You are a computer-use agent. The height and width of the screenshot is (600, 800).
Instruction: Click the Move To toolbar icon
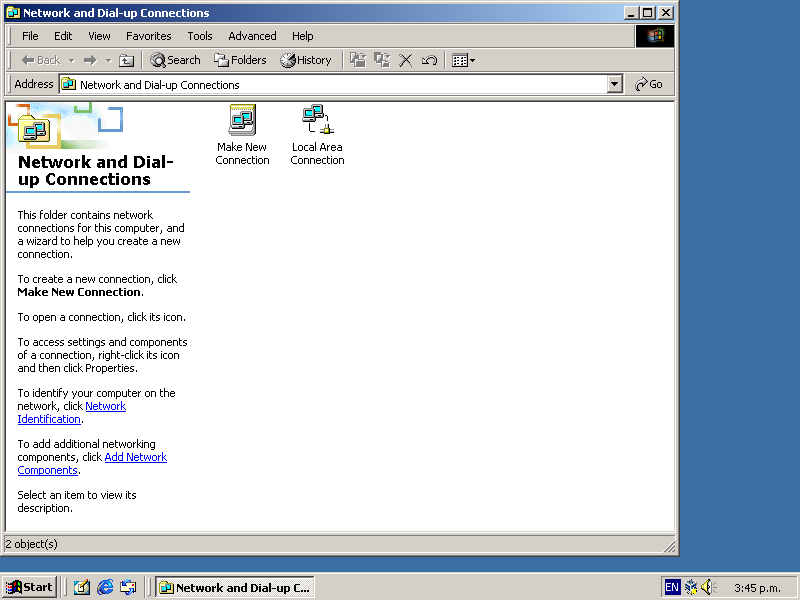[x=358, y=60]
